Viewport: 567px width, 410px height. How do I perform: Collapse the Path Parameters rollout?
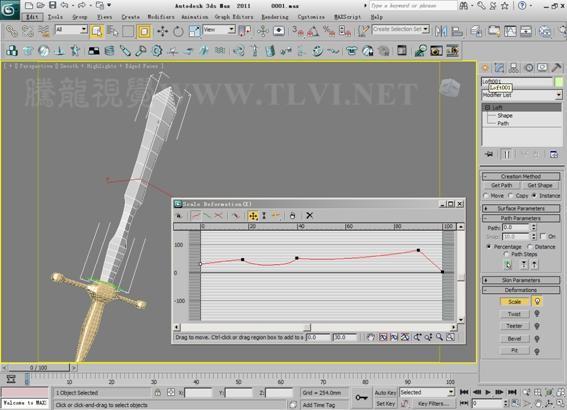tap(521, 218)
